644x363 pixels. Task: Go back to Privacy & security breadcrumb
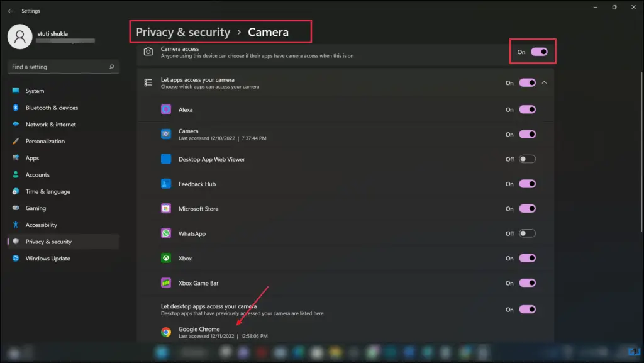tap(183, 32)
